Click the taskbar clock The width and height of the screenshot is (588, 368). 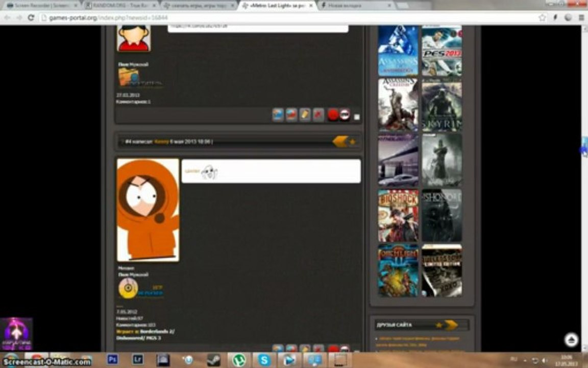tap(567, 360)
